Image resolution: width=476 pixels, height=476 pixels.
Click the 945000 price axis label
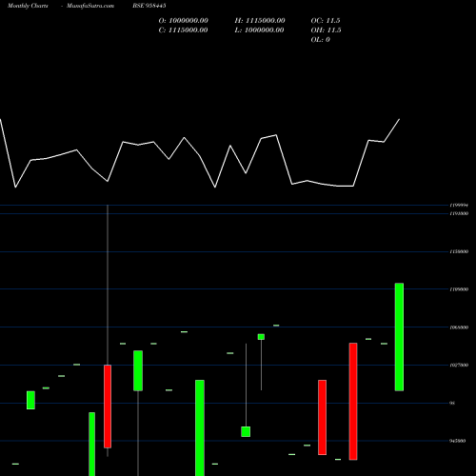point(458,441)
